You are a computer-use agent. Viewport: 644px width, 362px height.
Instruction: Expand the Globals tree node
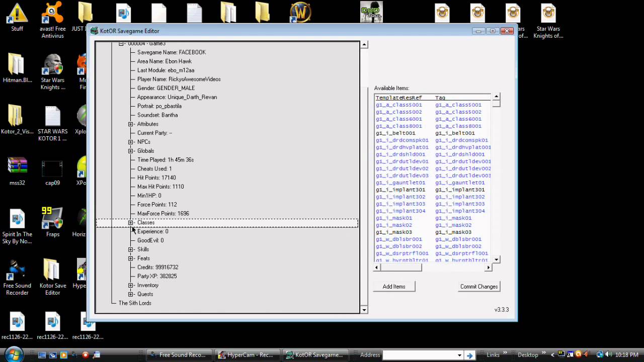(x=131, y=151)
